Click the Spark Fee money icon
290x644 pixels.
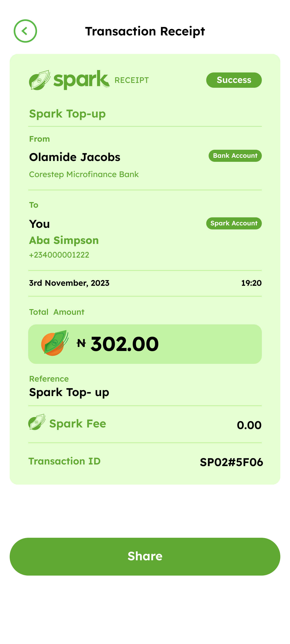[37, 422]
